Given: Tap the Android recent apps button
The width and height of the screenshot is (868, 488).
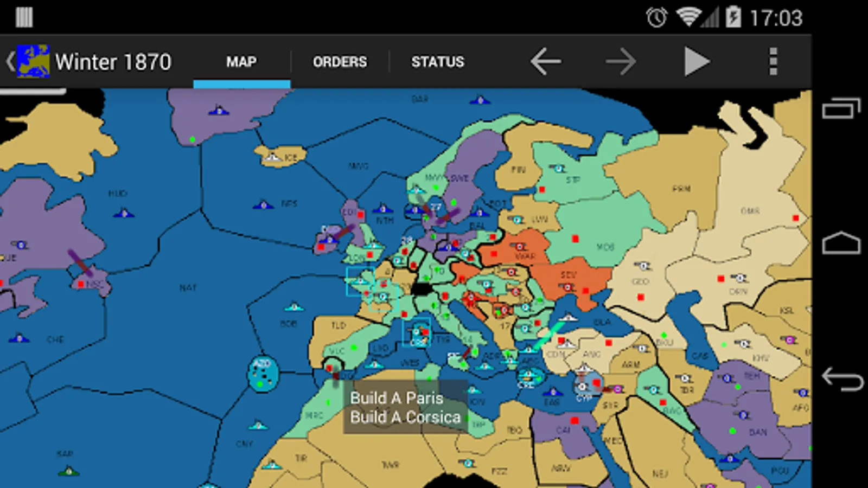Looking at the screenshot, I should coord(841,108).
